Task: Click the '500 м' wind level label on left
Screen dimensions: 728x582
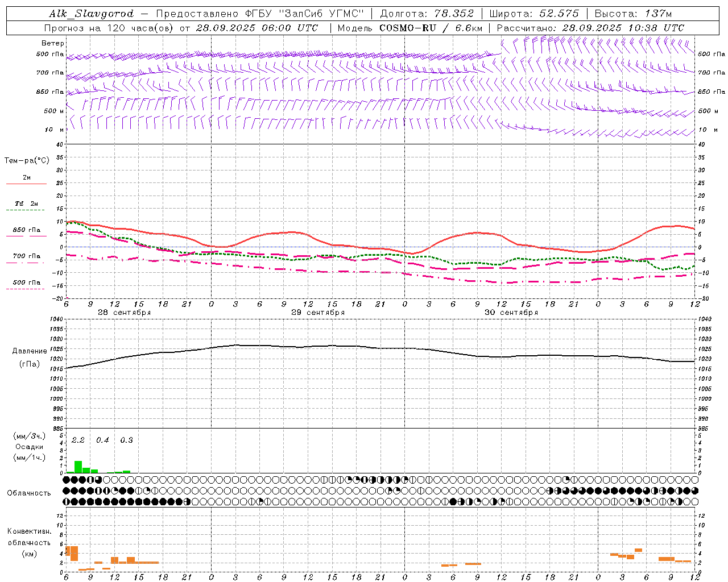Action: click(x=54, y=111)
